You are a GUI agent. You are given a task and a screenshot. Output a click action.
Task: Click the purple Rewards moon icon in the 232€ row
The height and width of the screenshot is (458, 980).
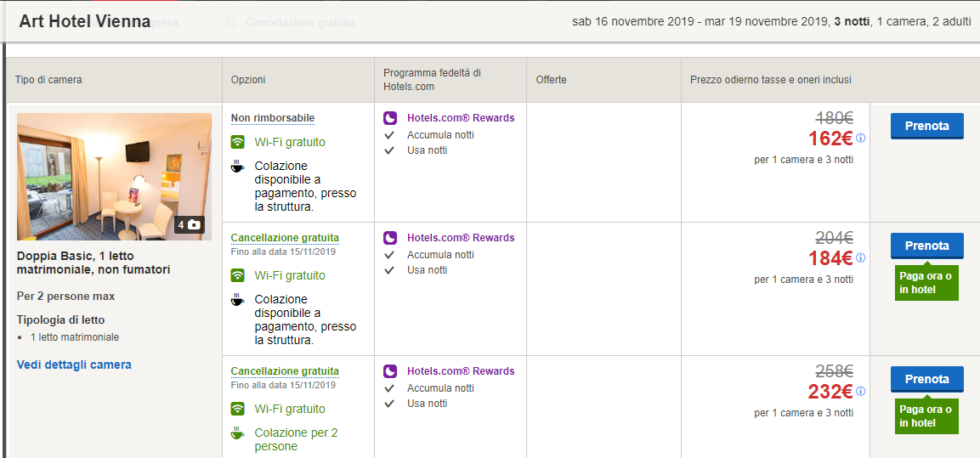390,371
